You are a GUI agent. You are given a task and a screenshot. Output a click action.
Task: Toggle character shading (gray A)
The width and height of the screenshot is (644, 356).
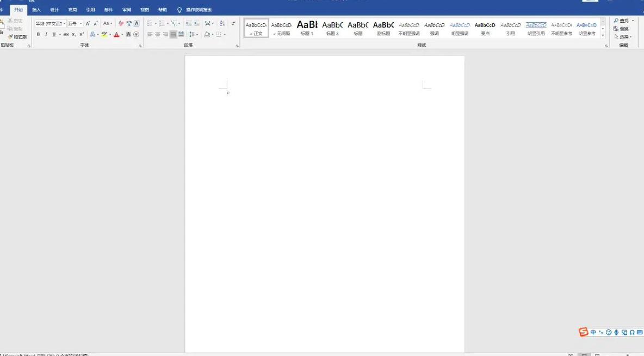[128, 34]
